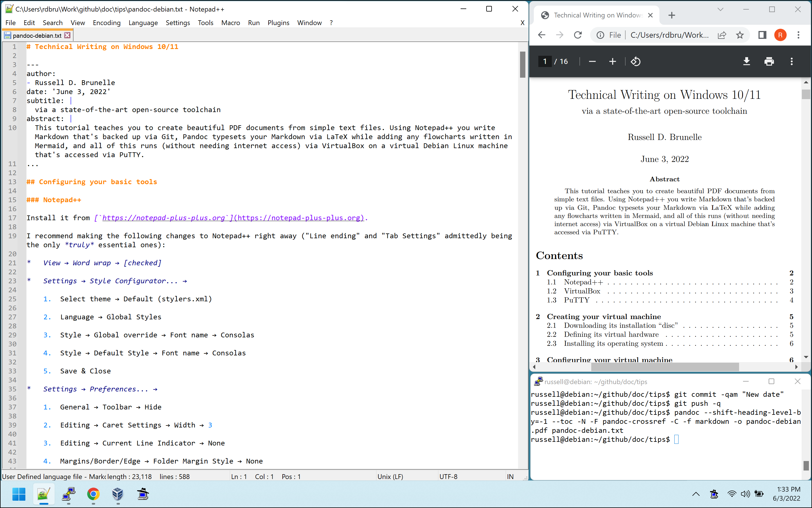The image size is (812, 508).
Task: Click PuTTY icon in taskbar
Action: 68,494
